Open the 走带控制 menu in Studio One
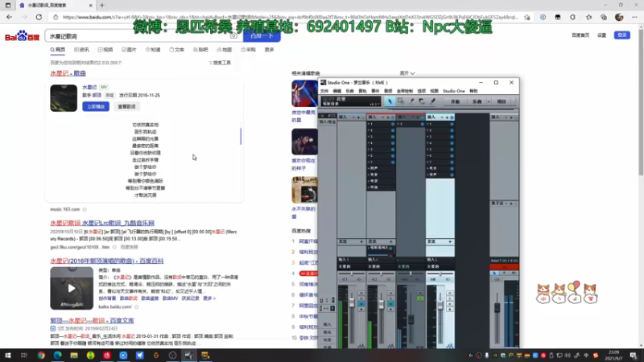The height and width of the screenshot is (362, 644). (405, 91)
